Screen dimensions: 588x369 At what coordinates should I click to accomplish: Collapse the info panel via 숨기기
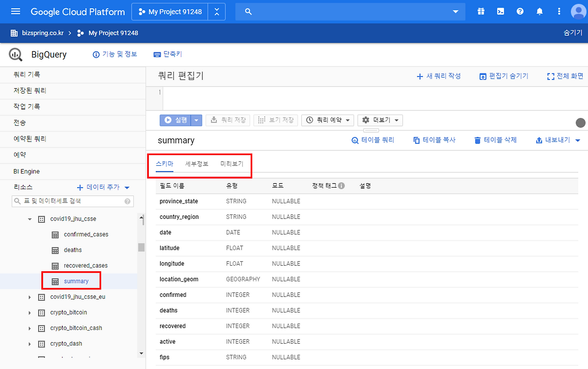(572, 33)
